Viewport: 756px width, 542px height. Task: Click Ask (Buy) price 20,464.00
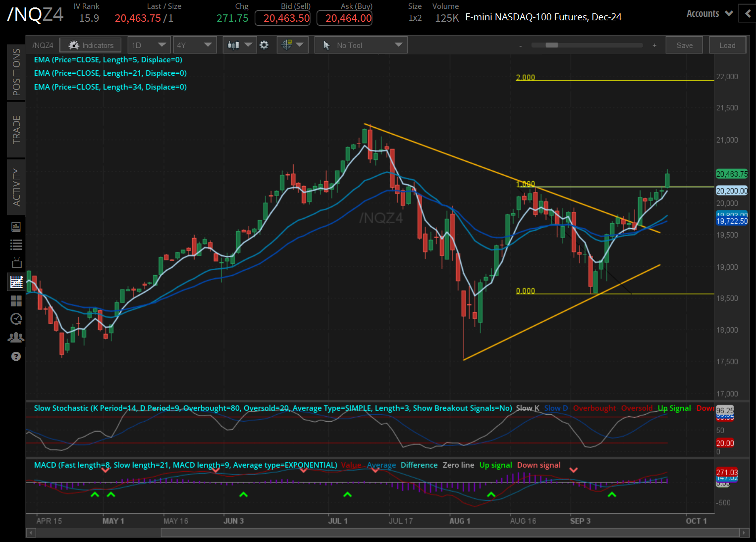click(x=344, y=18)
